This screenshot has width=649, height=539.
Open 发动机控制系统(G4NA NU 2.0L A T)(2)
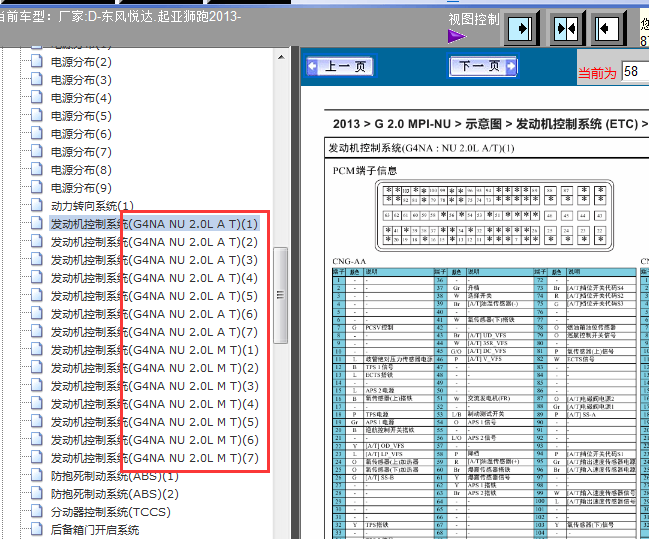pos(154,242)
